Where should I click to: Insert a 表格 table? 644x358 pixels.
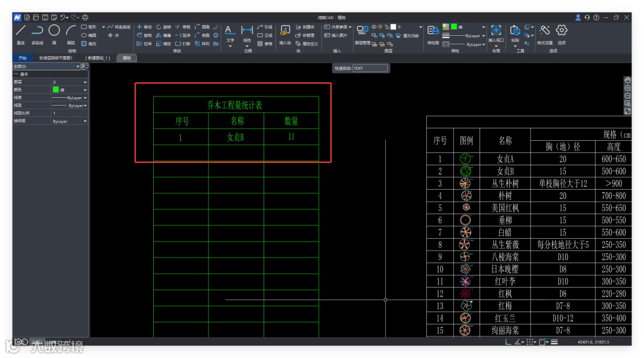tap(265, 44)
